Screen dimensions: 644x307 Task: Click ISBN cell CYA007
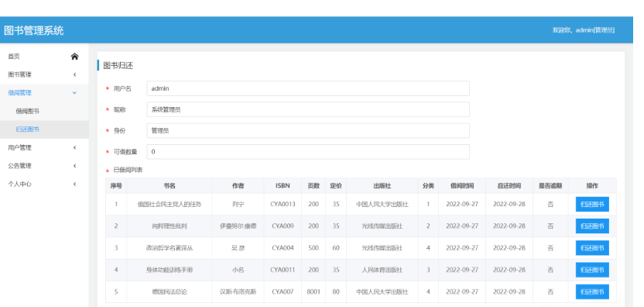[x=283, y=291]
